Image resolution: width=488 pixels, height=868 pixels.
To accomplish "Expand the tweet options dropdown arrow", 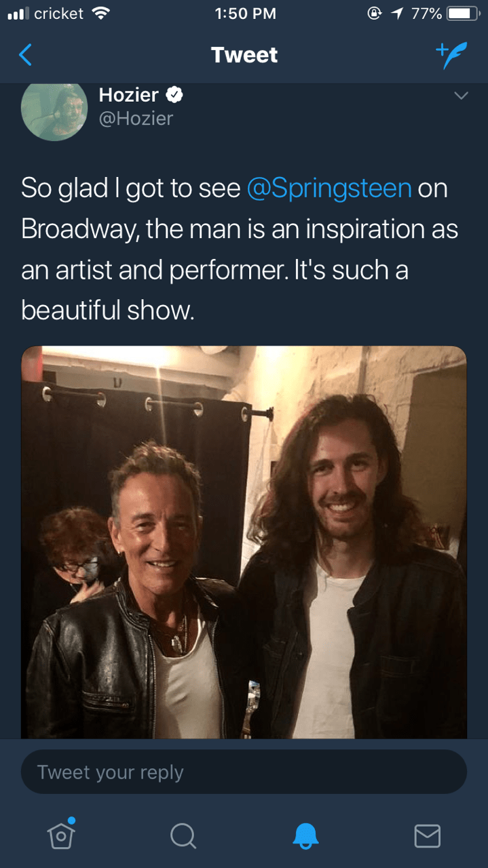I will (x=461, y=96).
